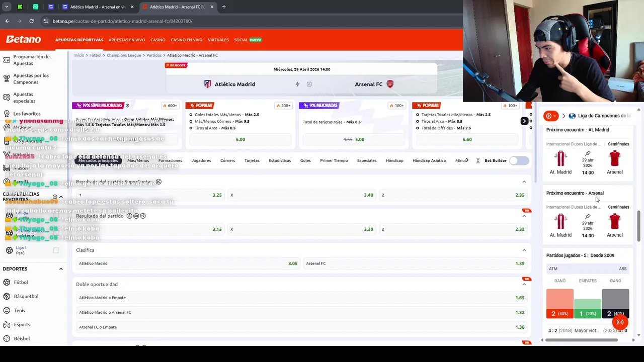The height and width of the screenshot is (362, 644).
Task: Open Virtuales section
Action: [x=218, y=40]
